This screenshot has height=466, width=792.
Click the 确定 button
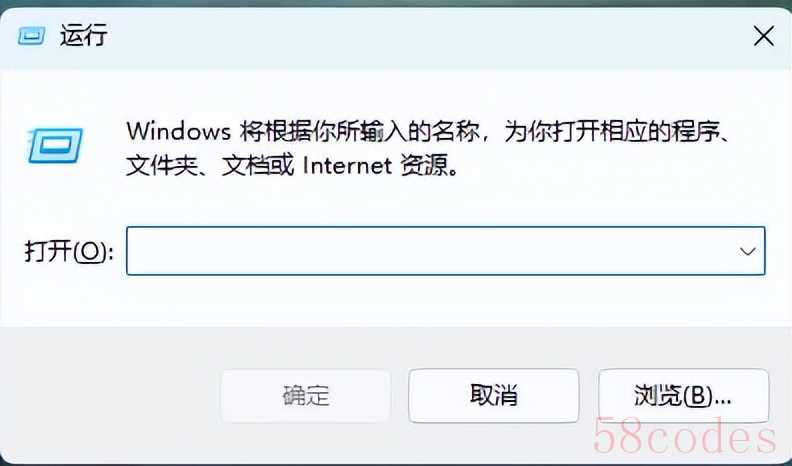click(306, 395)
